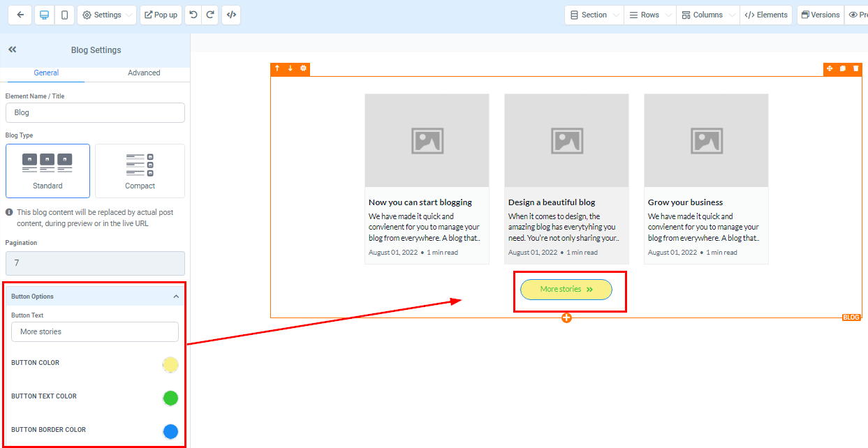The width and height of the screenshot is (868, 448).
Task: Click the More stories button
Action: (x=566, y=289)
